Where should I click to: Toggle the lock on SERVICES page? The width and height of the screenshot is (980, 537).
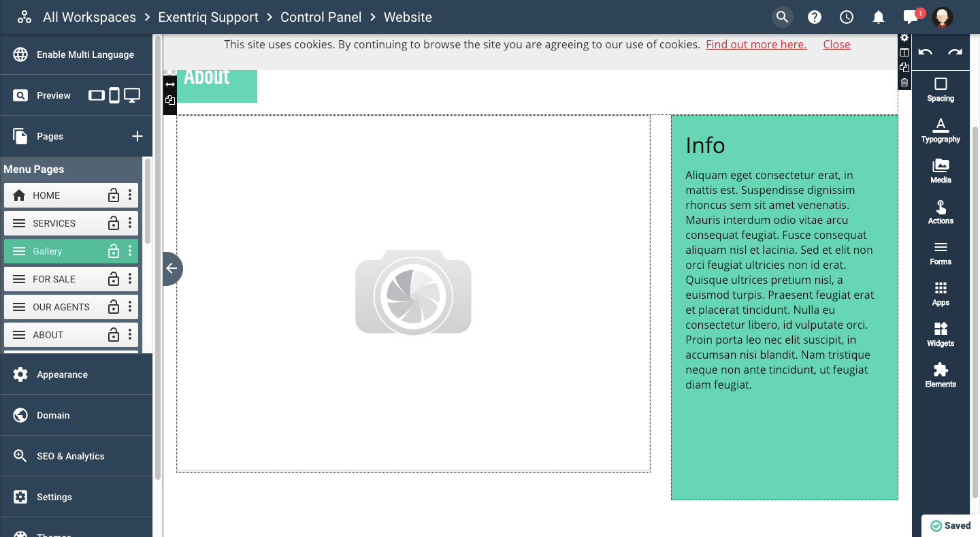click(114, 223)
